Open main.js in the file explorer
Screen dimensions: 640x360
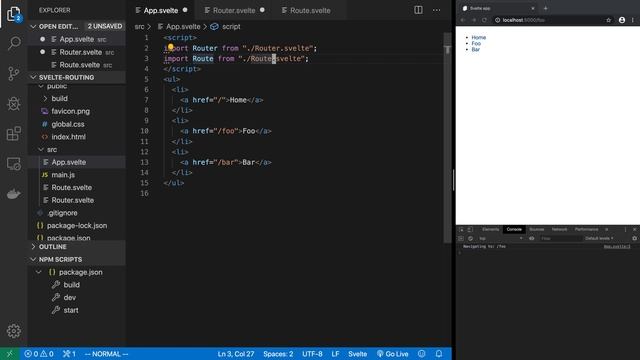pos(63,175)
